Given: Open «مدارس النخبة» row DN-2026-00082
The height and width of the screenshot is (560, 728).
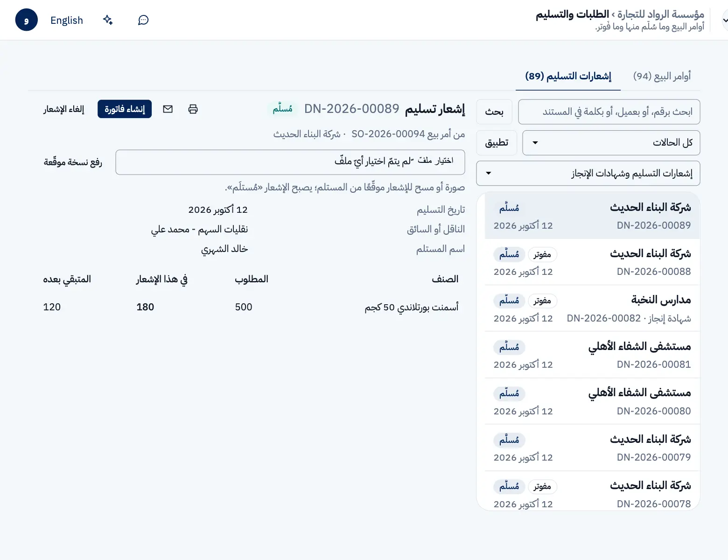Looking at the screenshot, I should [x=592, y=308].
